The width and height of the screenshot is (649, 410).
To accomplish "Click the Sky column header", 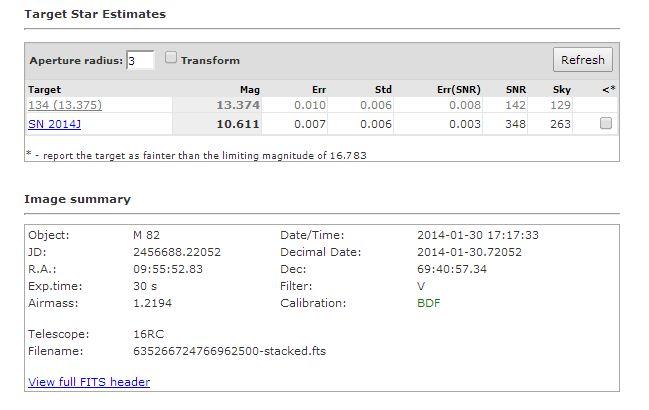I will [x=561, y=89].
